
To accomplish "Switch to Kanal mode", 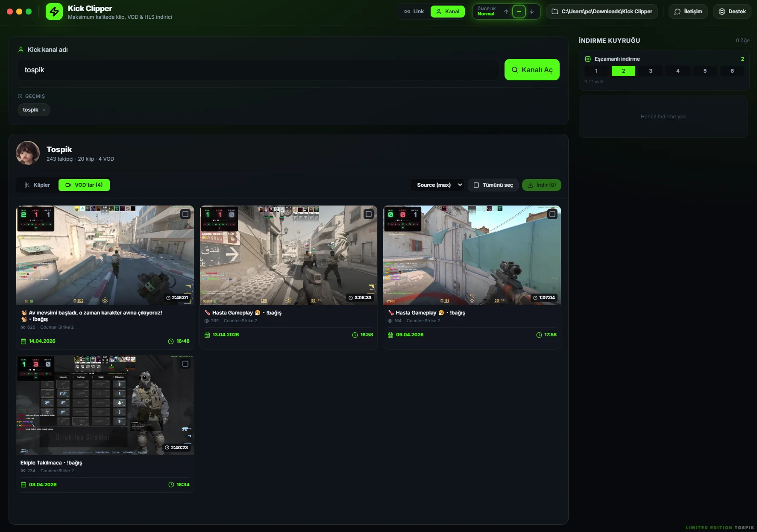I will pyautogui.click(x=448, y=12).
